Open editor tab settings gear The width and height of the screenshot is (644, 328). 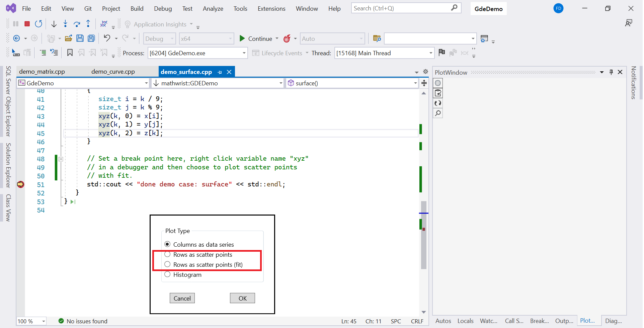point(425,72)
